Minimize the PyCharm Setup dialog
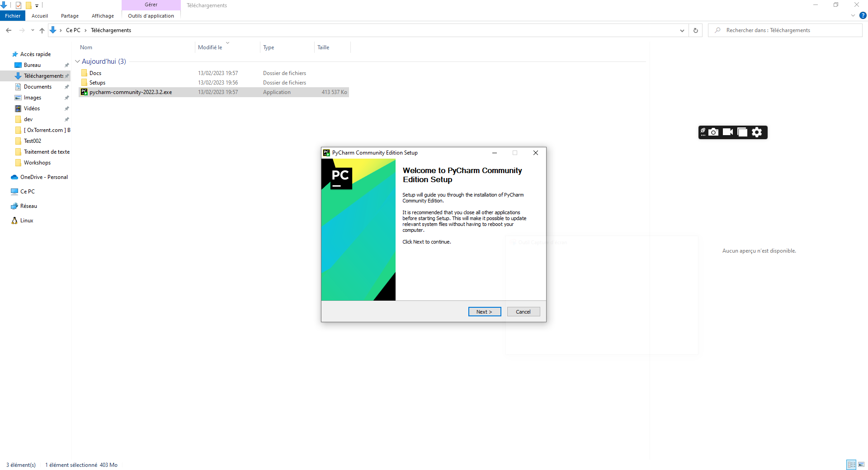Screen dimensions: 868x470 pyautogui.click(x=495, y=153)
